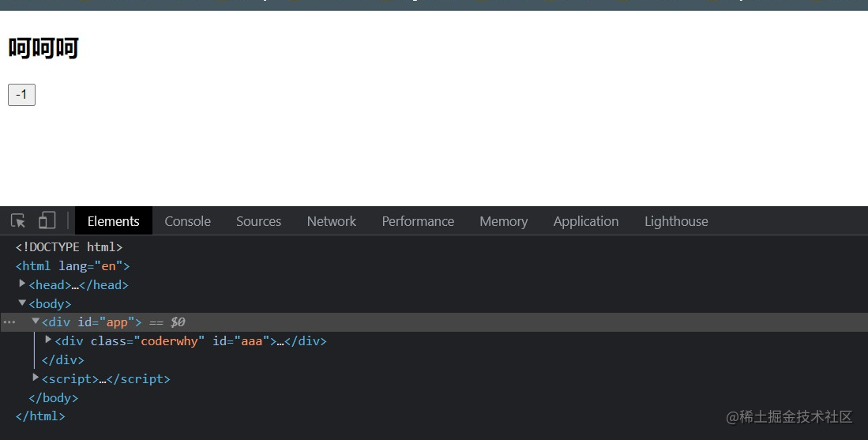Click the id value aaa
This screenshot has width=868, height=440.
pyautogui.click(x=251, y=341)
